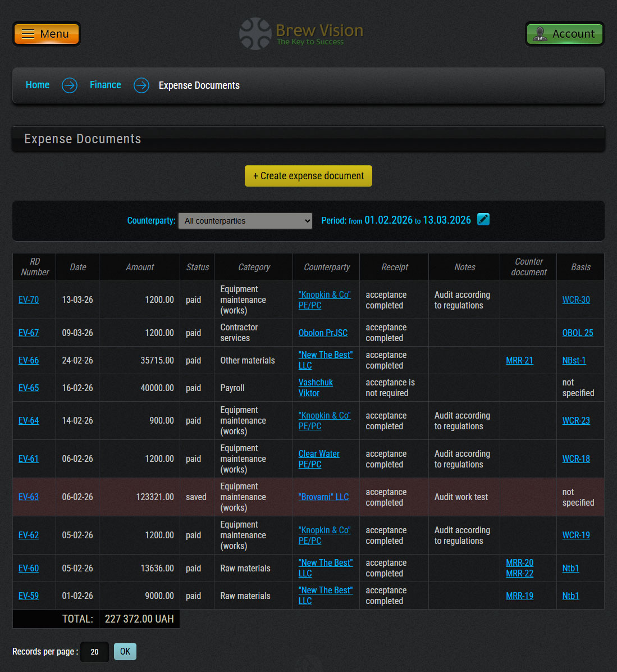Viewport: 617px width, 672px height.
Task: View counter document MRR-21
Action: [x=519, y=361]
